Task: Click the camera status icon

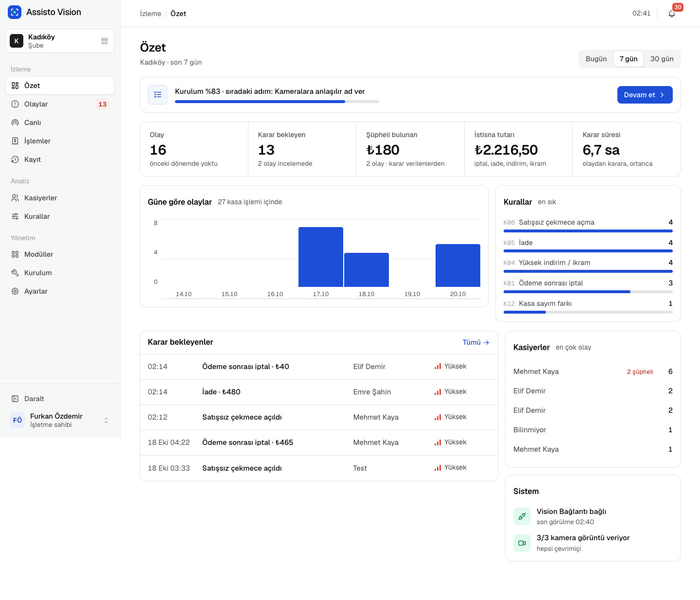Action: pyautogui.click(x=522, y=543)
